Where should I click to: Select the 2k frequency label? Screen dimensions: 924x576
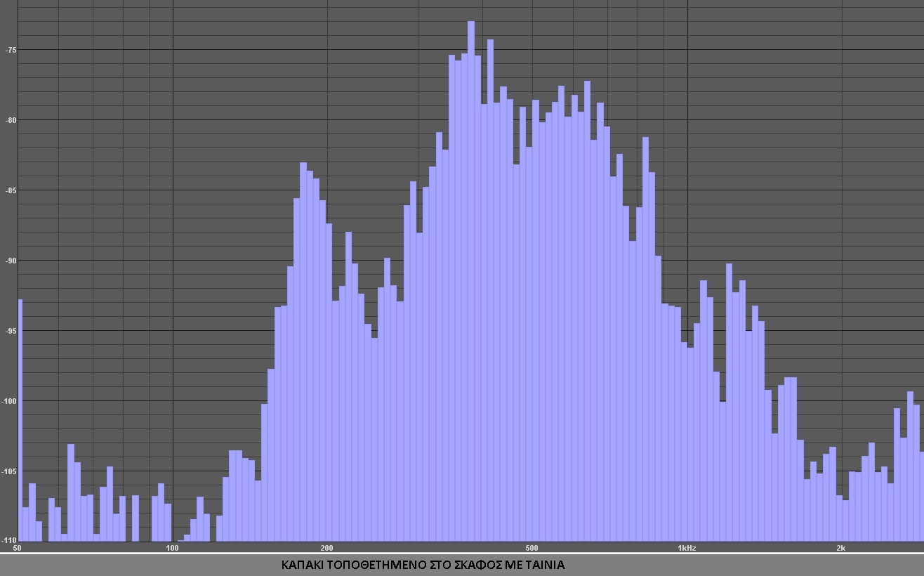point(840,548)
